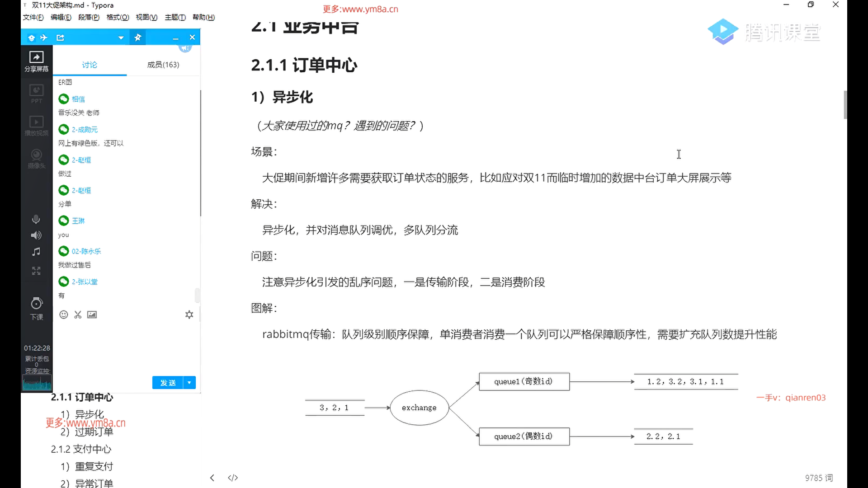Open the emoji picker in chat
The height and width of the screenshot is (488, 868).
pyautogui.click(x=64, y=314)
